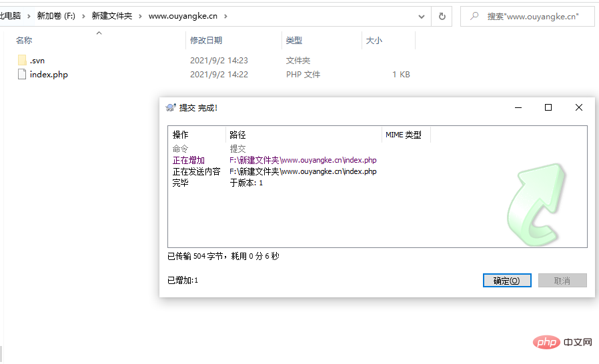This screenshot has height=364, width=599.
Task: Click the search box for www.ouyangke.cn
Action: pos(528,17)
